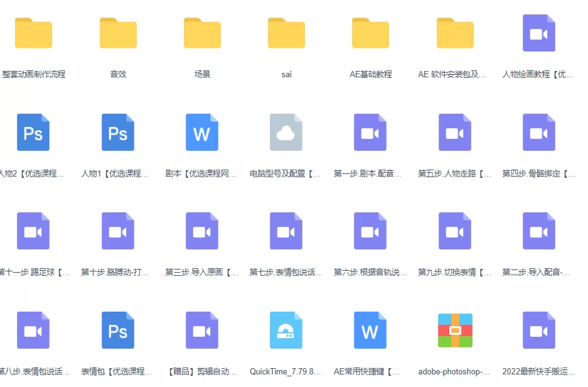Image resolution: width=588 pixels, height=387 pixels.
Task: Open the sai folder
Action: click(x=286, y=33)
